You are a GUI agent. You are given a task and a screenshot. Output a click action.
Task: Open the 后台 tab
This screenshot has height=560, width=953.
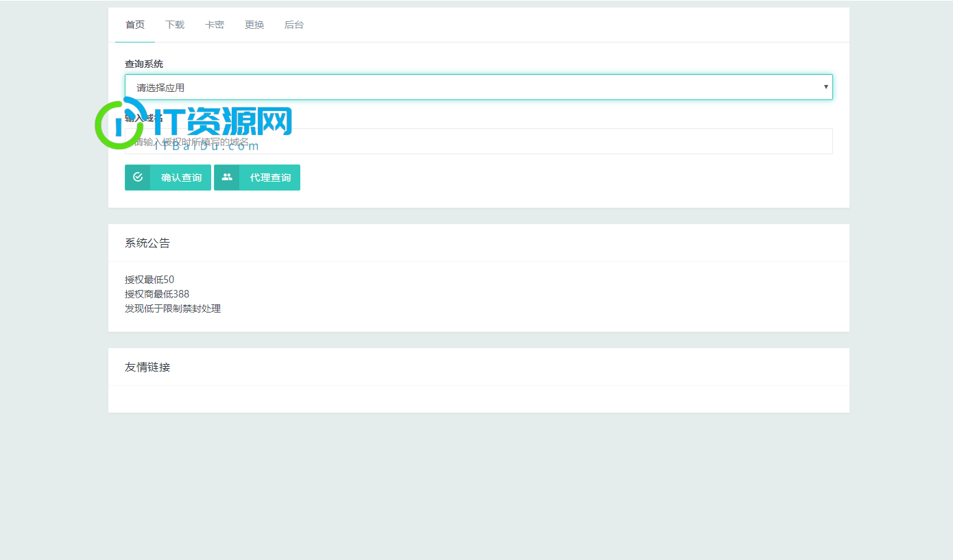(294, 25)
